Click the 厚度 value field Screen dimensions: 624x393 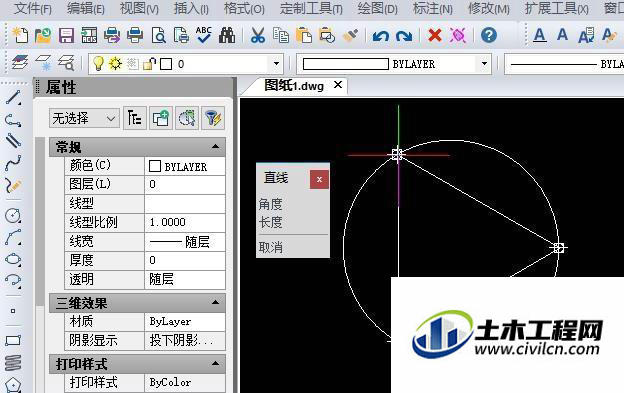click(185, 261)
